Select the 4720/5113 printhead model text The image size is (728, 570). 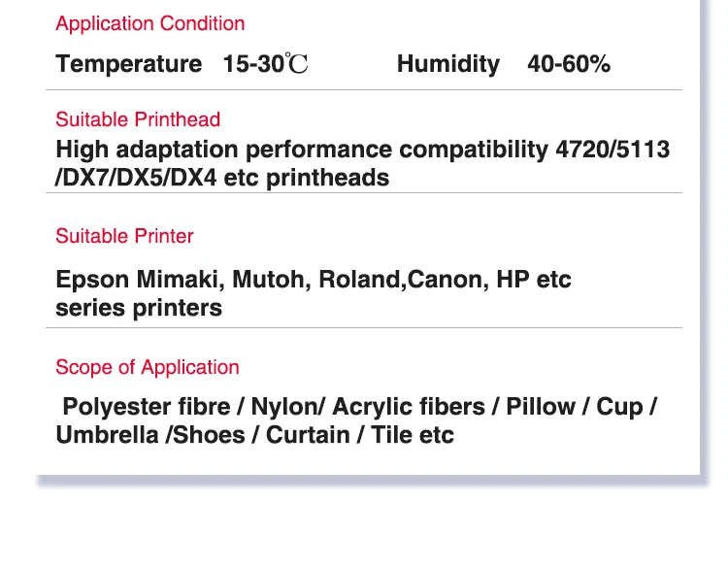(x=612, y=150)
